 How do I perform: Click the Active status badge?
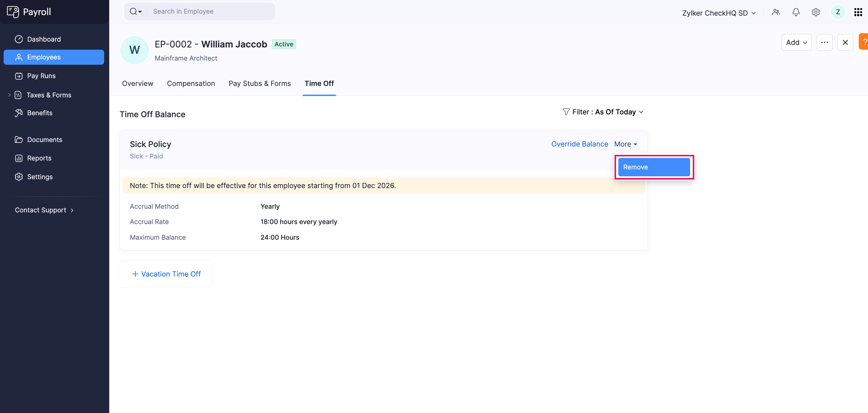[x=284, y=44]
